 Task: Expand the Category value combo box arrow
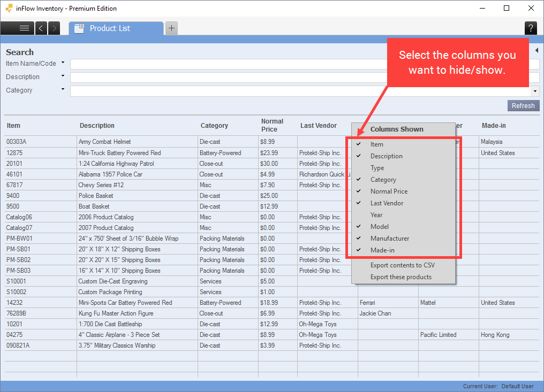pos(535,91)
